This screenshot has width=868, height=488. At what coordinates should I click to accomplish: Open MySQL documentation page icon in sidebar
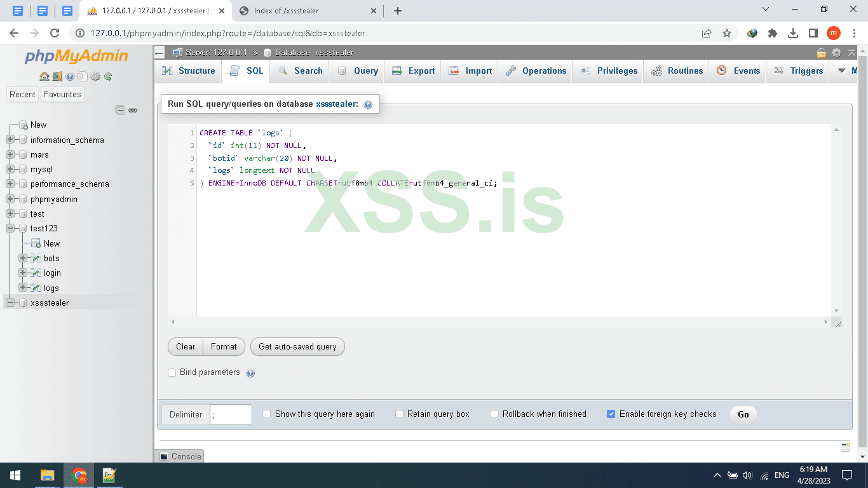coord(82,76)
